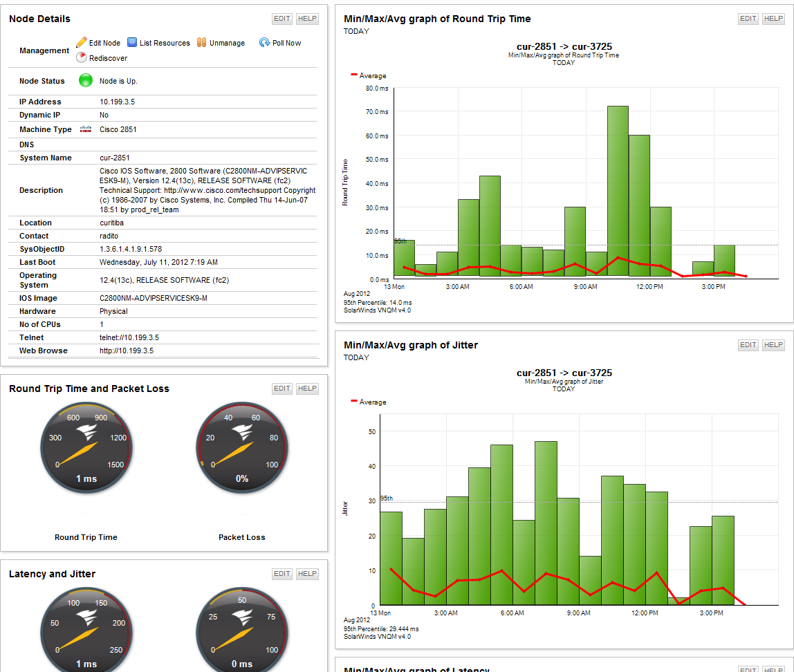Click the Unmanage pause icon
Screen dimensions: 794x672
pos(201,42)
